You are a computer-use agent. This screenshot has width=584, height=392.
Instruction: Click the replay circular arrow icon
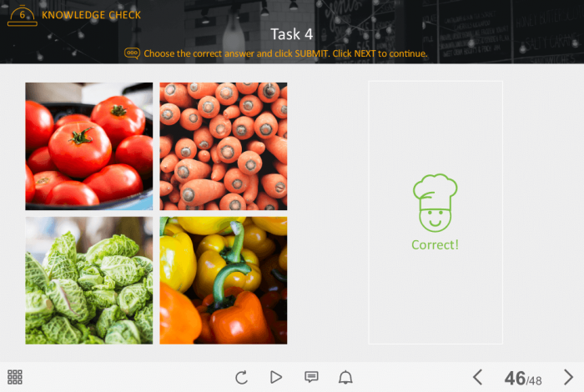coord(241,377)
